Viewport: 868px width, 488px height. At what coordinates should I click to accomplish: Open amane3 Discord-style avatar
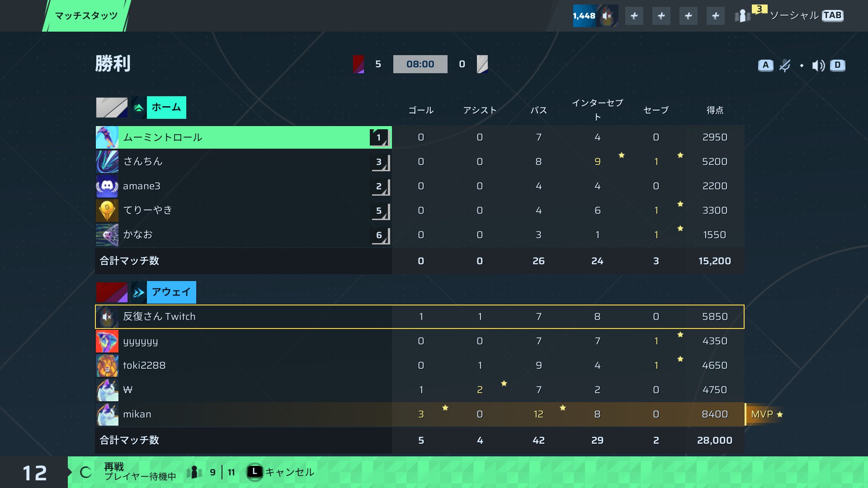107,186
